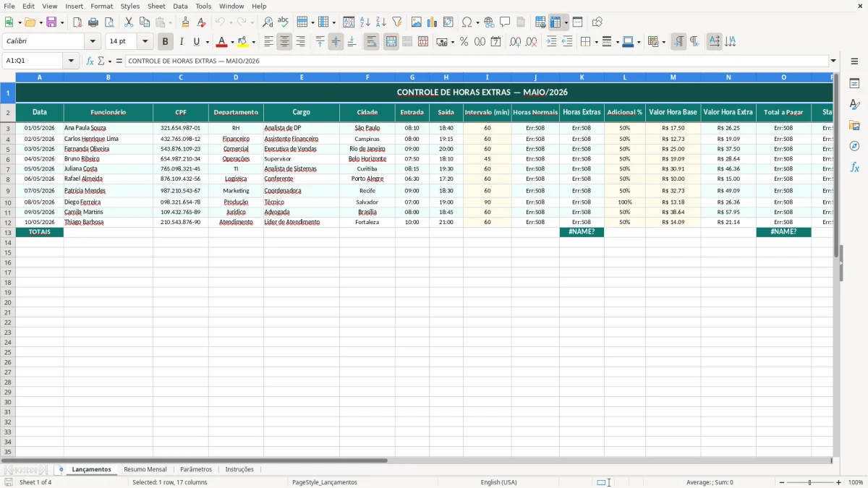Click the Spelling check icon

[284, 22]
